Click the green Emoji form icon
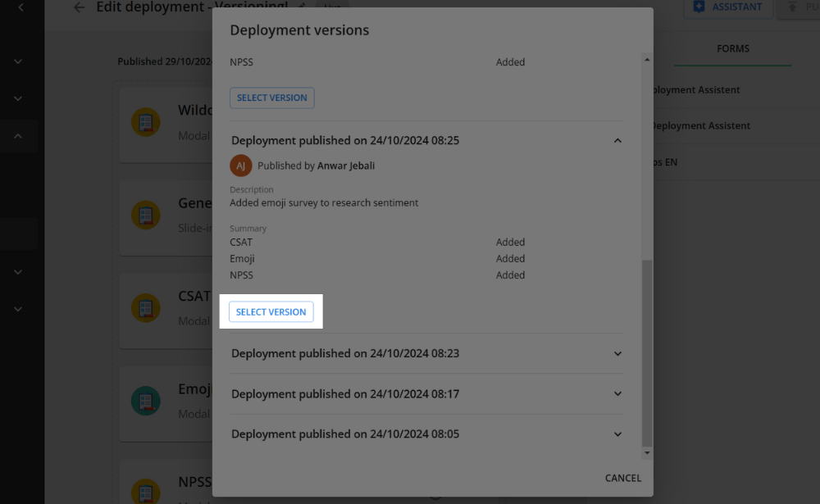The height and width of the screenshot is (504, 820). tap(146, 401)
